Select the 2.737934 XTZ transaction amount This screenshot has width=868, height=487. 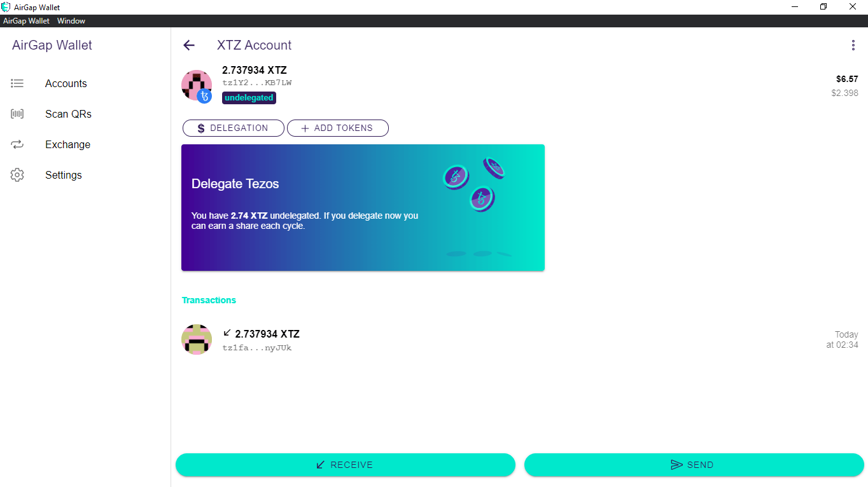(267, 334)
